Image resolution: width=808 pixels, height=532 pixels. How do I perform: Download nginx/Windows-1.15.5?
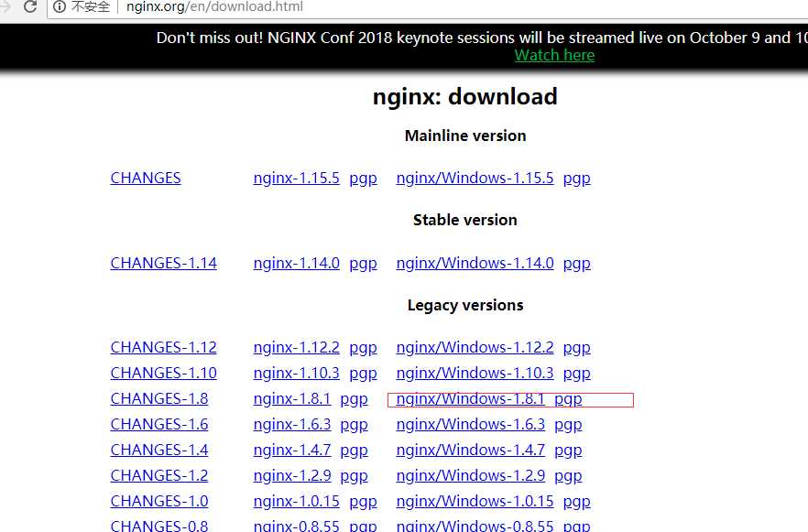(475, 179)
